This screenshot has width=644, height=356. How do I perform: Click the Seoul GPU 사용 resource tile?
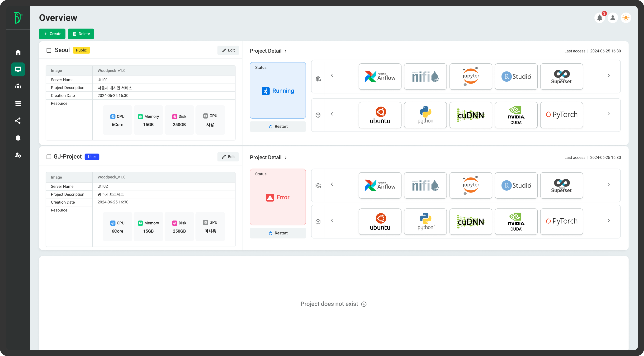(x=210, y=120)
